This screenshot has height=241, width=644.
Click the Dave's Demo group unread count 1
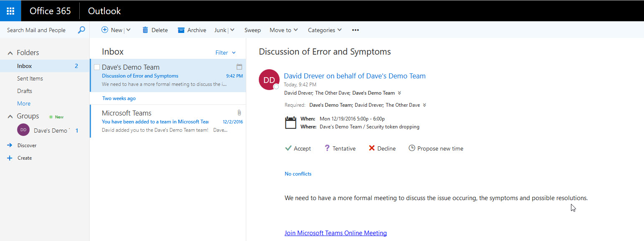77,131
